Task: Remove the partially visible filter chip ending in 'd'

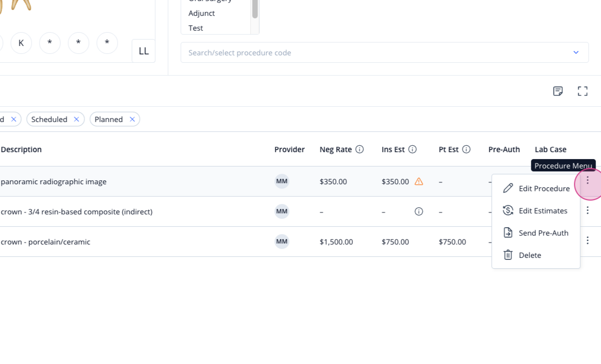Action: click(x=13, y=119)
